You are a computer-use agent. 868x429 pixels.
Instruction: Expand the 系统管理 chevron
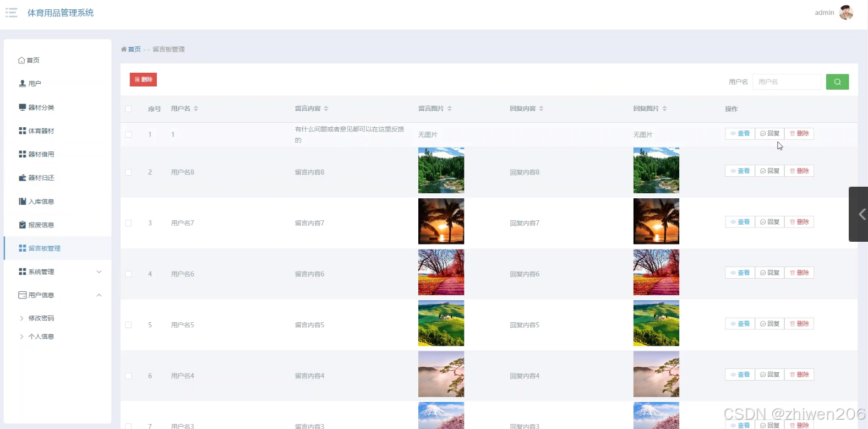pos(99,271)
